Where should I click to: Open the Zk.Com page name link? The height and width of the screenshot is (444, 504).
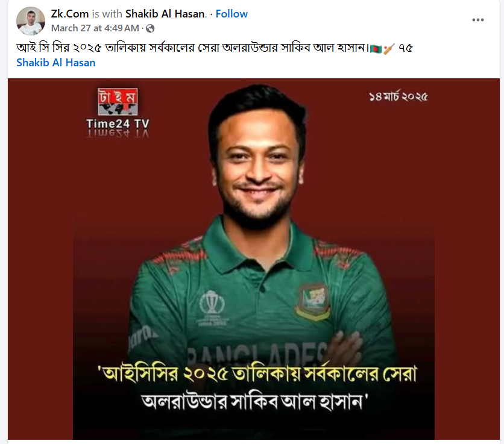click(70, 14)
